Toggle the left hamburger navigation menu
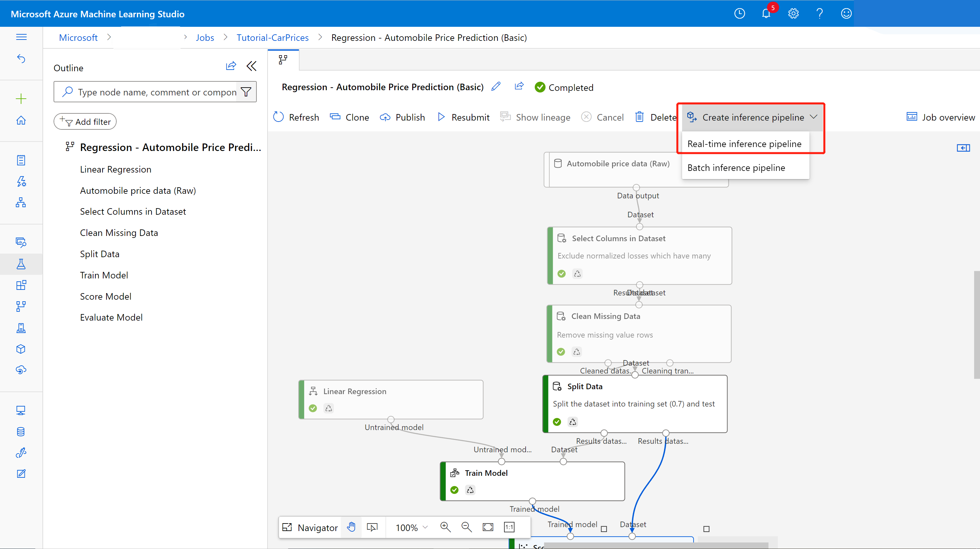 (x=21, y=37)
